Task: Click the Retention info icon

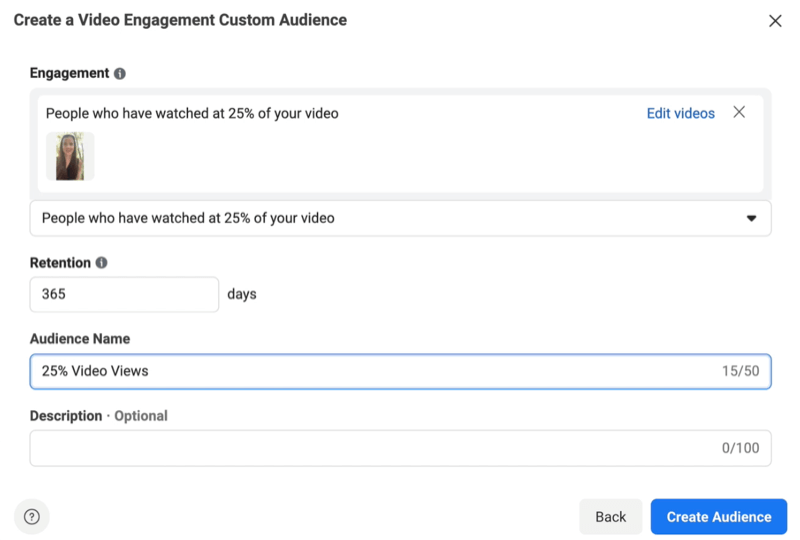Action: [102, 263]
